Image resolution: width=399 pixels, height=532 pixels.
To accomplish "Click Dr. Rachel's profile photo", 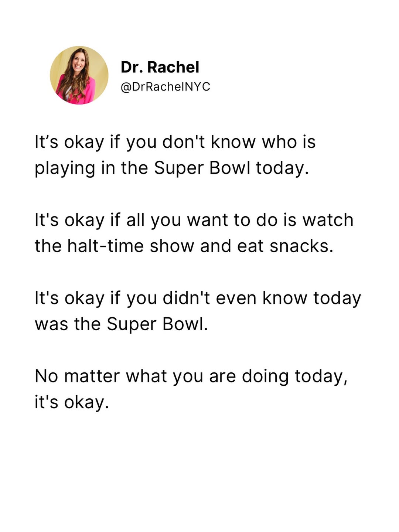I will click(79, 75).
